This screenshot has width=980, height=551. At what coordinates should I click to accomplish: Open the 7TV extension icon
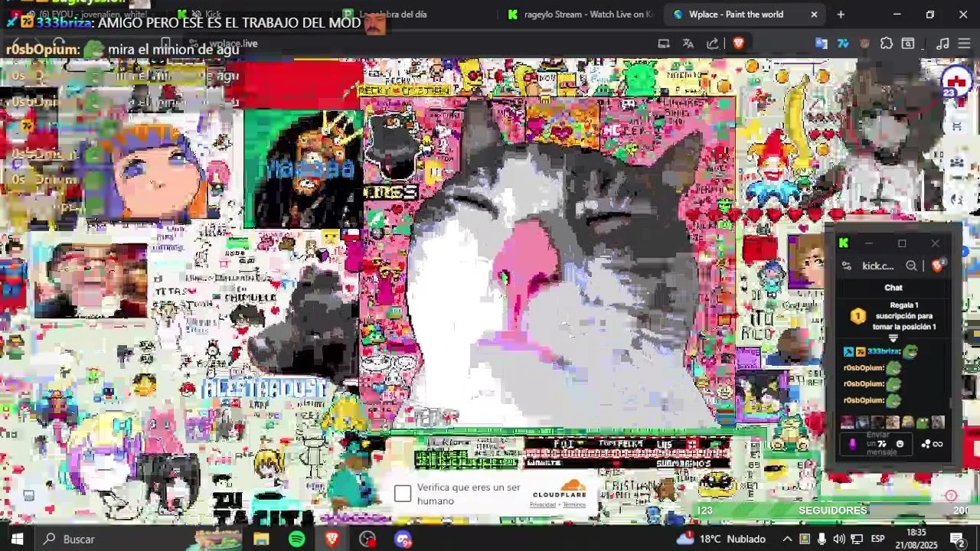tap(843, 44)
